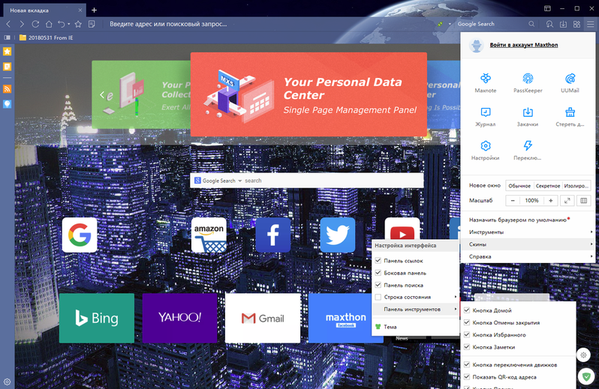Open UUMail from the menu grid
599x389 pixels.
570,83
